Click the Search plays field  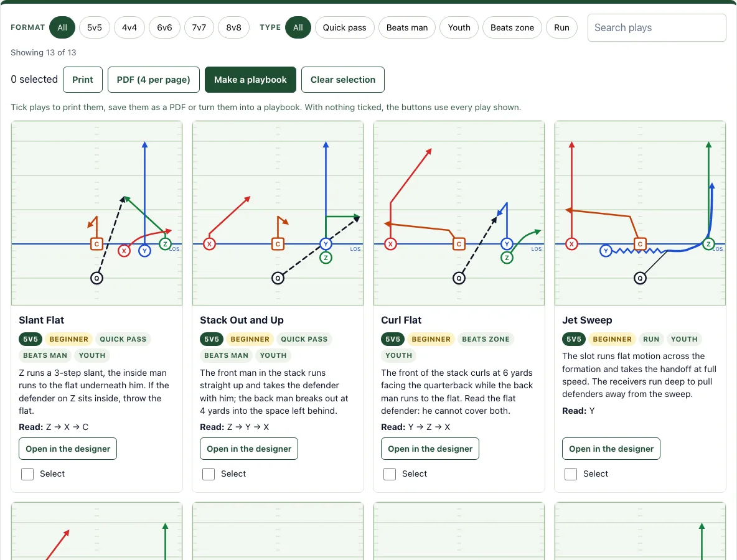pos(657,28)
